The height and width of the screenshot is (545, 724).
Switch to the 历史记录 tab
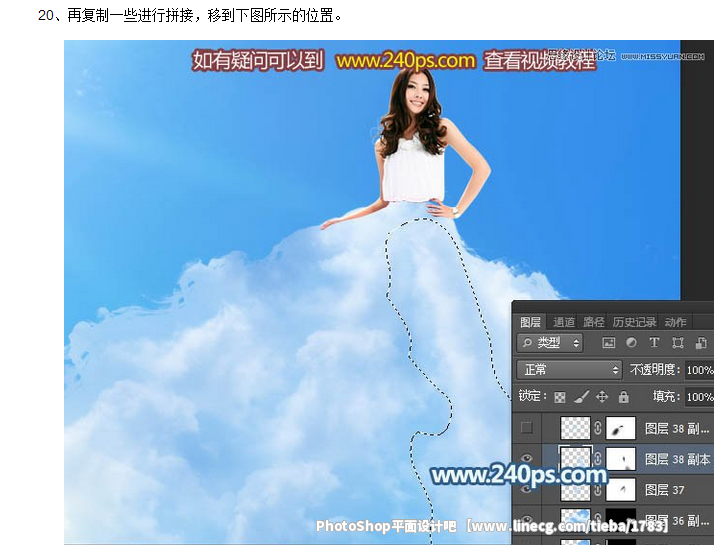pos(634,322)
